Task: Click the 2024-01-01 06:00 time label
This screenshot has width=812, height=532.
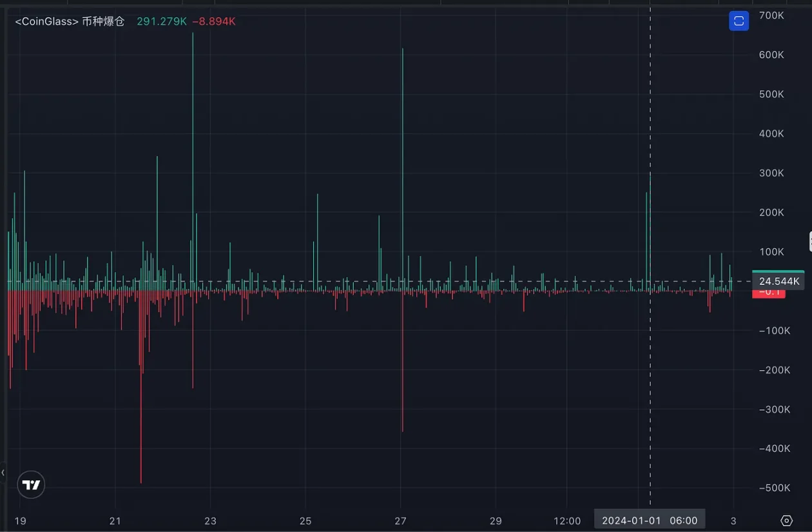Action: pos(649,520)
